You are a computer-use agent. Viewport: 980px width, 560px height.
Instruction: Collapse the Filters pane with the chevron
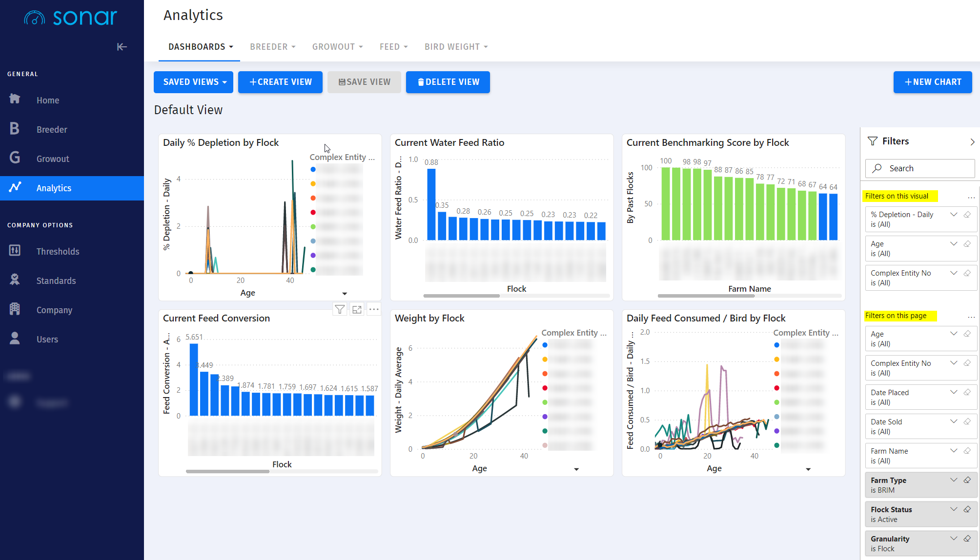pos(972,141)
